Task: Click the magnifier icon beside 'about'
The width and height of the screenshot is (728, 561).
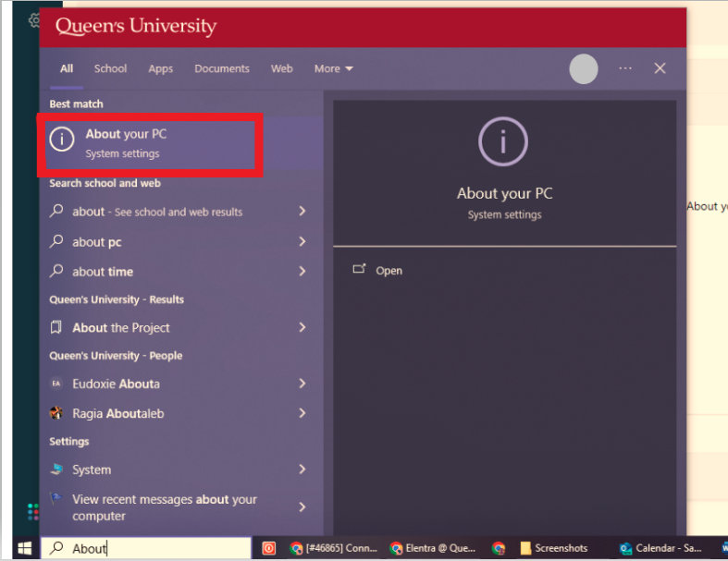Action: pyautogui.click(x=56, y=211)
